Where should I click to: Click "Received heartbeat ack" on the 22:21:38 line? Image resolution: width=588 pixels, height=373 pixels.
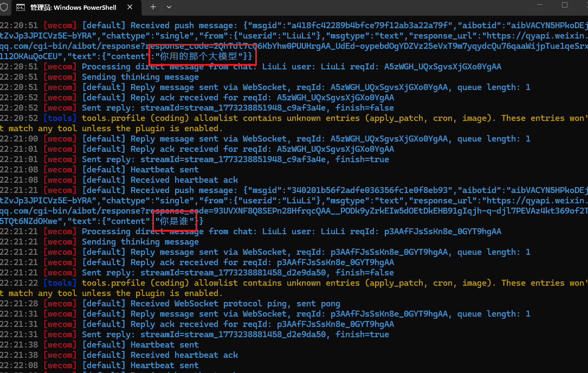click(184, 355)
